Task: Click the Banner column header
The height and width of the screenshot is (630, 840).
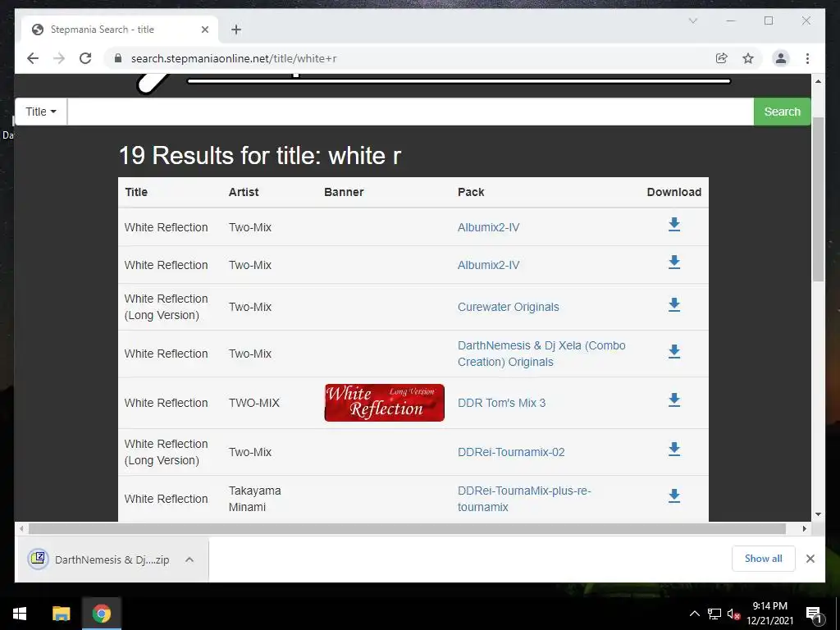Action: coord(344,192)
